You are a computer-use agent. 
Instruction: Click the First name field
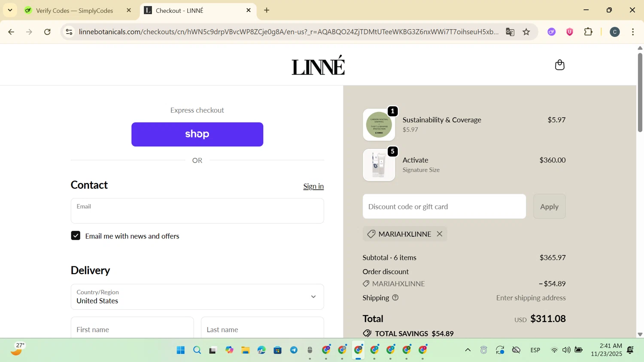pyautogui.click(x=132, y=329)
